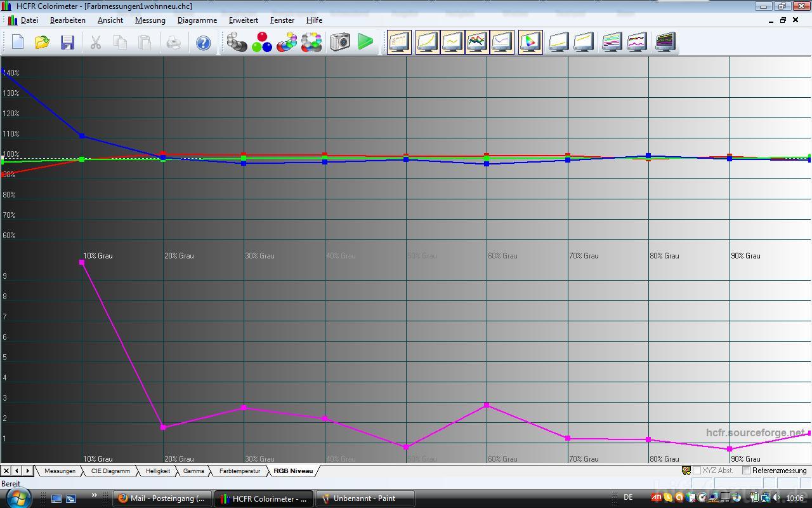
Task: Click the open folder toolbar icon
Action: 42,43
